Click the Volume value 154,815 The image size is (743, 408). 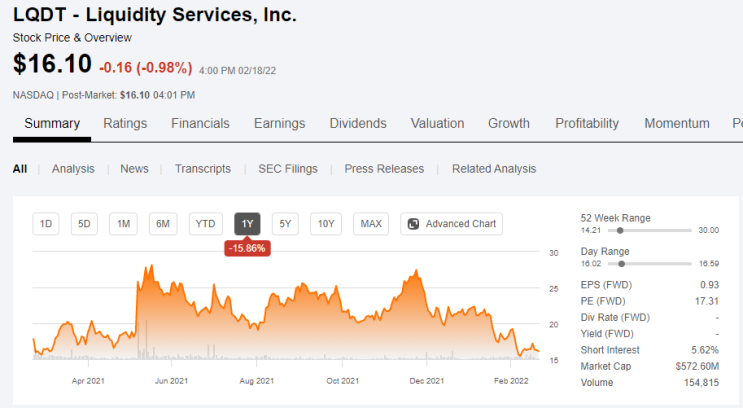click(701, 383)
